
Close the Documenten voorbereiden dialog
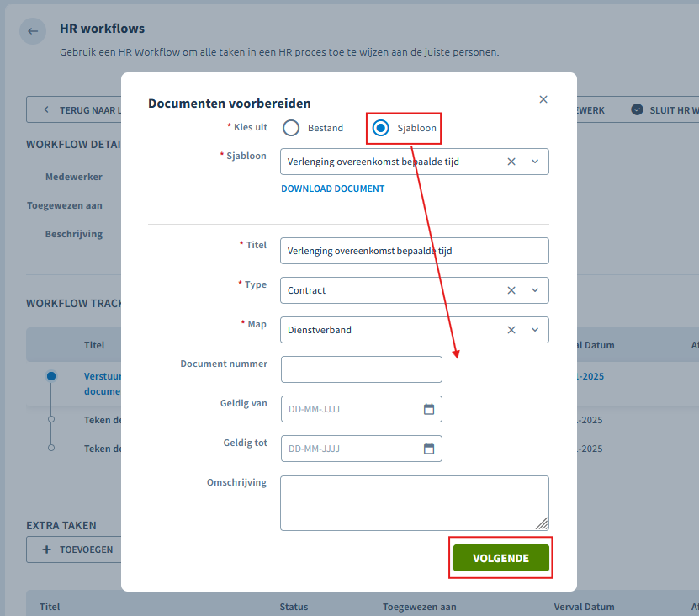coord(543,99)
